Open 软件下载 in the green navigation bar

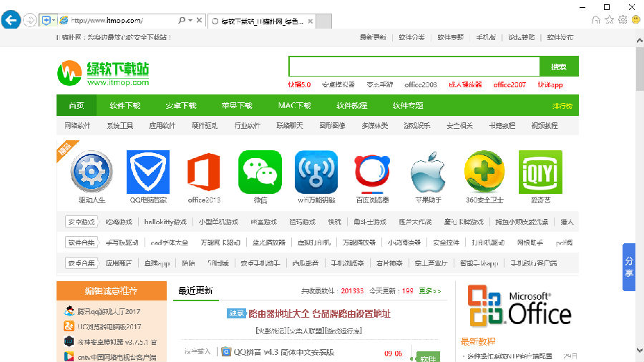click(125, 105)
